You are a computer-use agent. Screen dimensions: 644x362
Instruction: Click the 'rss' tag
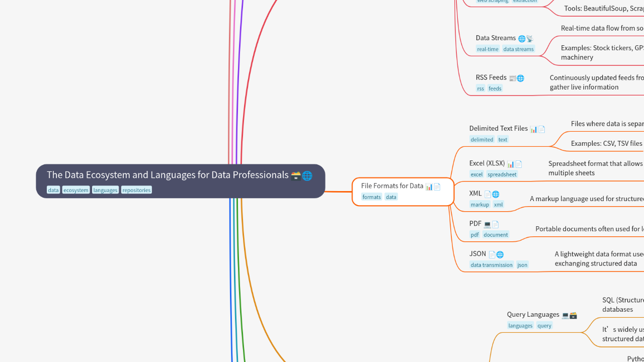[x=480, y=88]
